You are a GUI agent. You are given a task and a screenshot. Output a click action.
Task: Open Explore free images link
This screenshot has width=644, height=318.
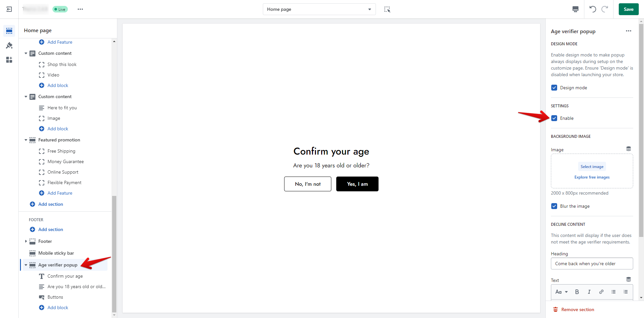click(592, 177)
